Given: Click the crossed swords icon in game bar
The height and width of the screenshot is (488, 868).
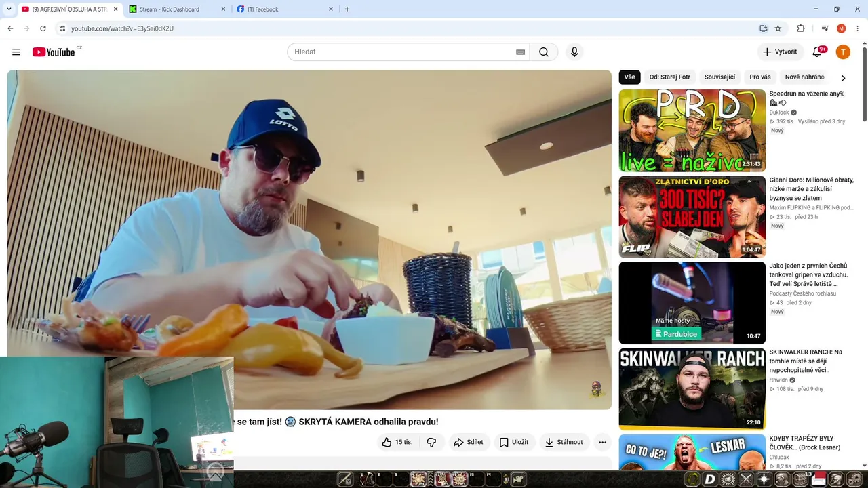Looking at the screenshot, I should tap(747, 479).
